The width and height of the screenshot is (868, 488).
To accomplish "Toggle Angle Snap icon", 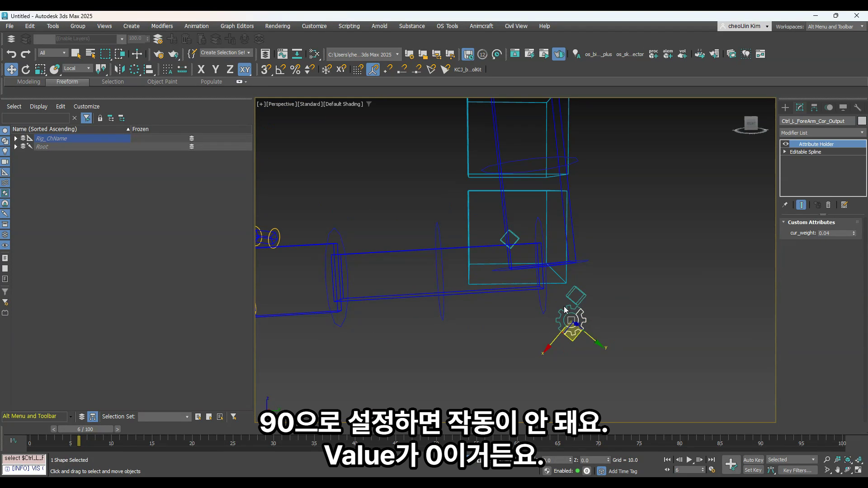I will click(281, 70).
